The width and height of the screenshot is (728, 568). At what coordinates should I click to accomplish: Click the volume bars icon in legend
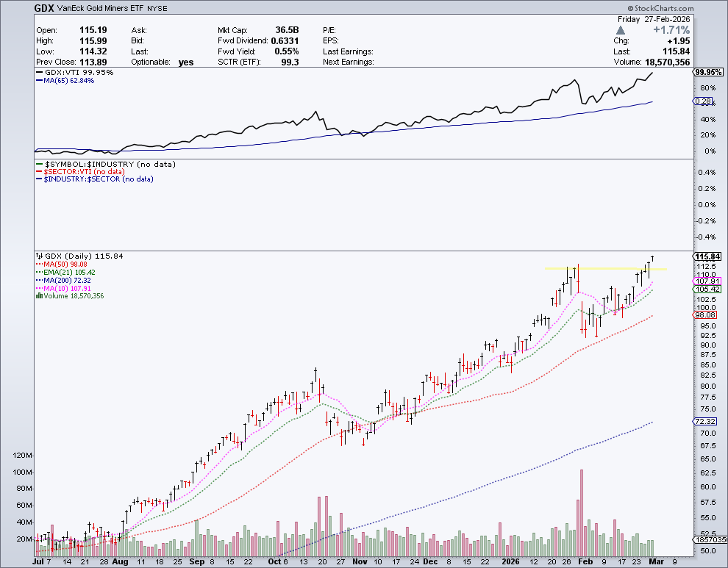[40, 295]
